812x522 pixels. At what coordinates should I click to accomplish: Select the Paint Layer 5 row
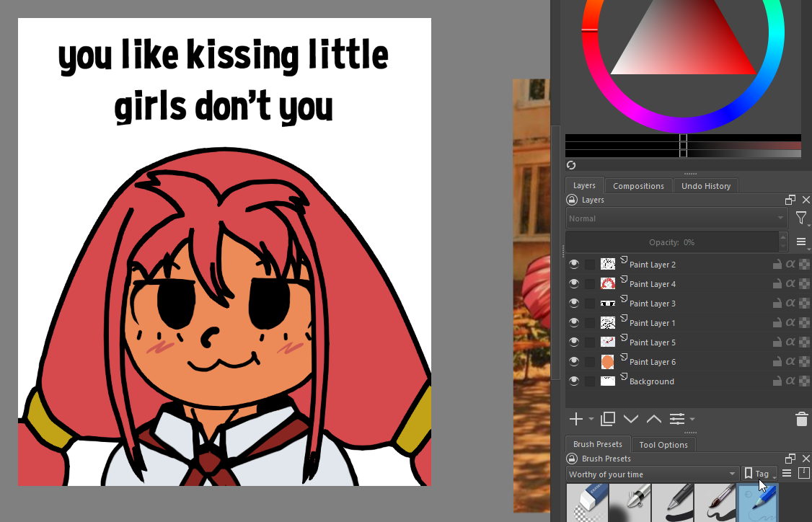(688, 342)
